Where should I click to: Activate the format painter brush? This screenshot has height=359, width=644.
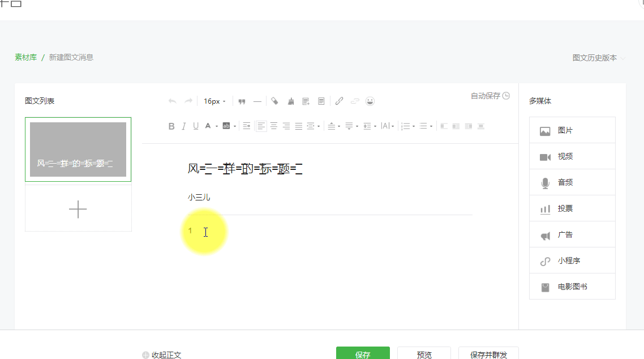pyautogui.click(x=291, y=101)
